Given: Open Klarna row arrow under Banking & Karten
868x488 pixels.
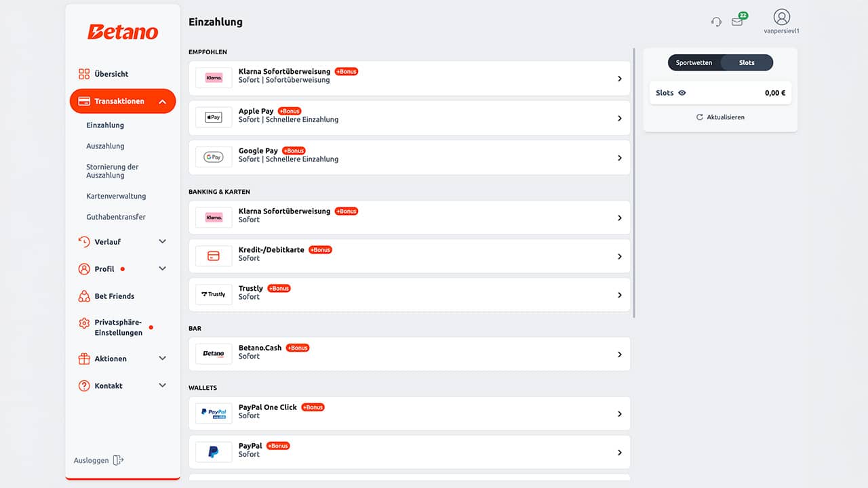Looking at the screenshot, I should click(x=620, y=218).
